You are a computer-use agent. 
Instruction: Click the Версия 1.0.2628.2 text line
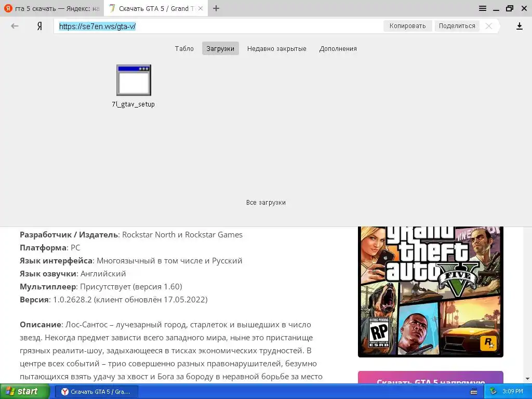point(114,300)
